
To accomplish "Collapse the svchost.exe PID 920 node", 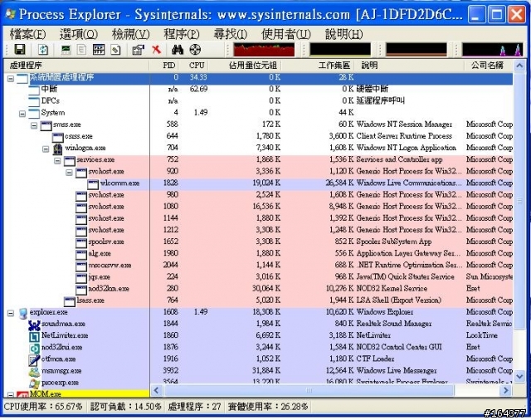I will coord(69,173).
